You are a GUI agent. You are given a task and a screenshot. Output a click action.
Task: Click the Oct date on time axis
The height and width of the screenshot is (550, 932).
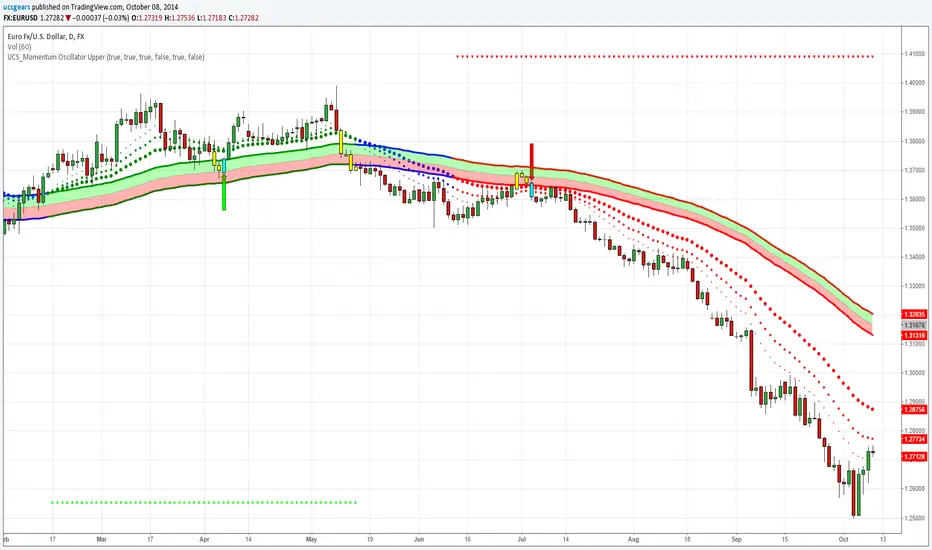tap(843, 539)
